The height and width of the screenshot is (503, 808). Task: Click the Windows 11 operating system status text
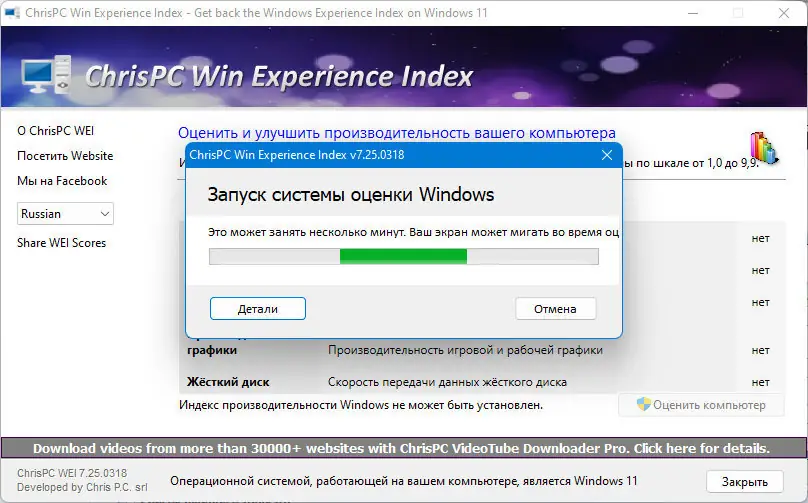tap(403, 481)
